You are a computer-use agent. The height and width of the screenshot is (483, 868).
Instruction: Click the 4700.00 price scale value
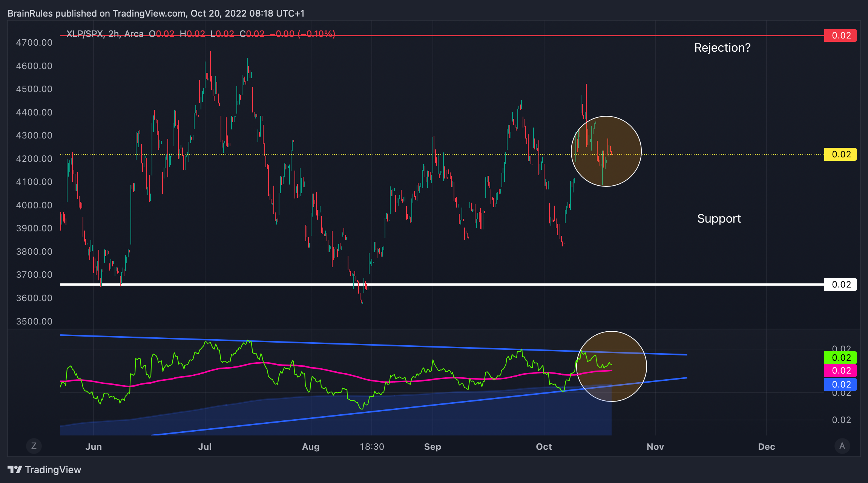click(x=34, y=43)
